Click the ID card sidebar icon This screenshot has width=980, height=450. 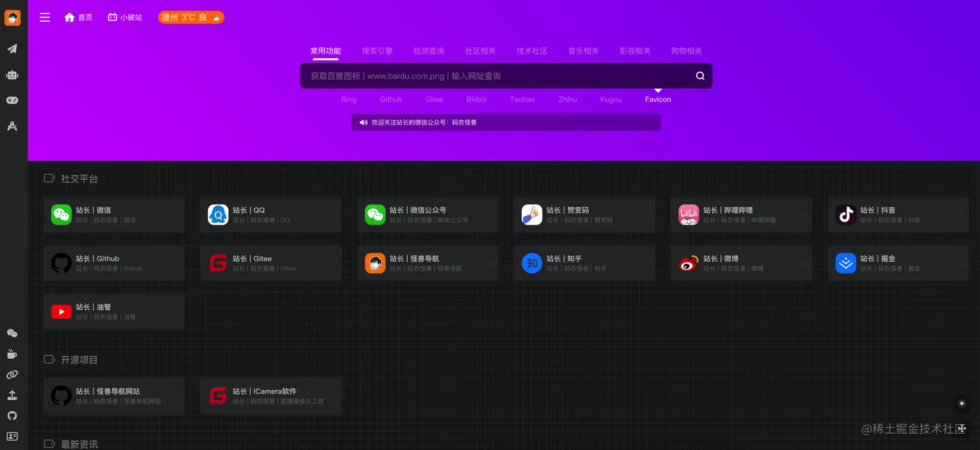pyautogui.click(x=12, y=436)
